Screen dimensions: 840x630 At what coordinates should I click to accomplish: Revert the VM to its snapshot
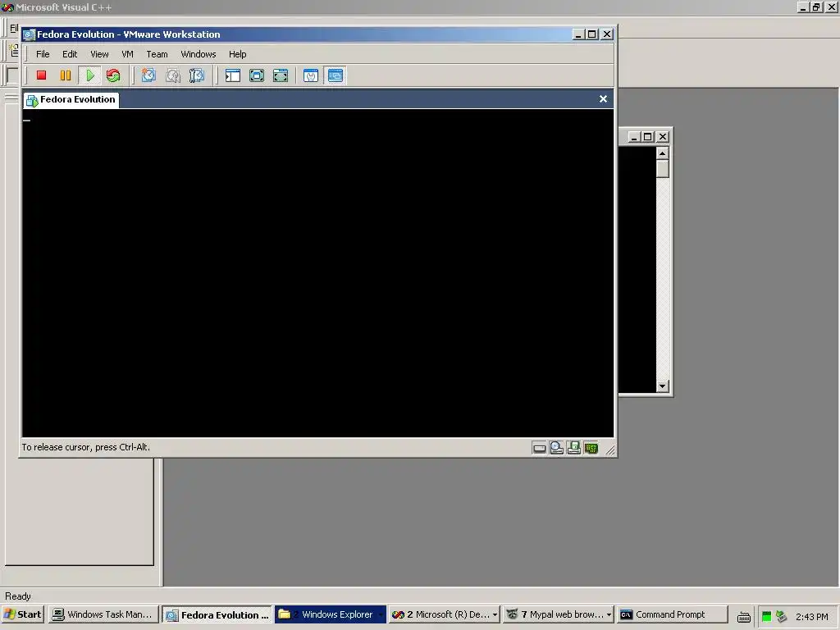pyautogui.click(x=172, y=75)
